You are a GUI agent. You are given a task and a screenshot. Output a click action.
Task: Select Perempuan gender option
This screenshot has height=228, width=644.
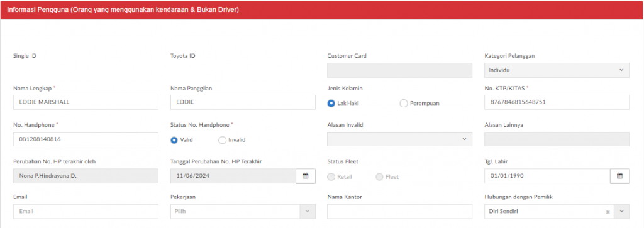tap(403, 104)
